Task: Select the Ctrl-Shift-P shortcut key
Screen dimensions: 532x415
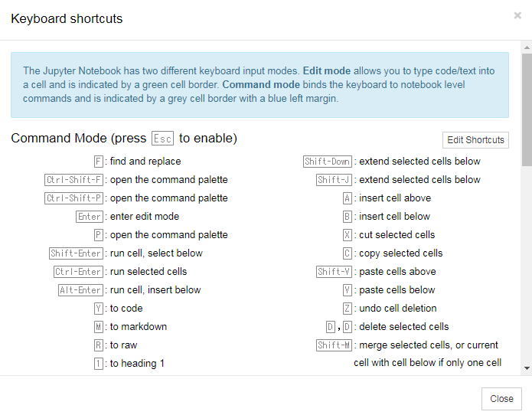Action: tap(73, 198)
